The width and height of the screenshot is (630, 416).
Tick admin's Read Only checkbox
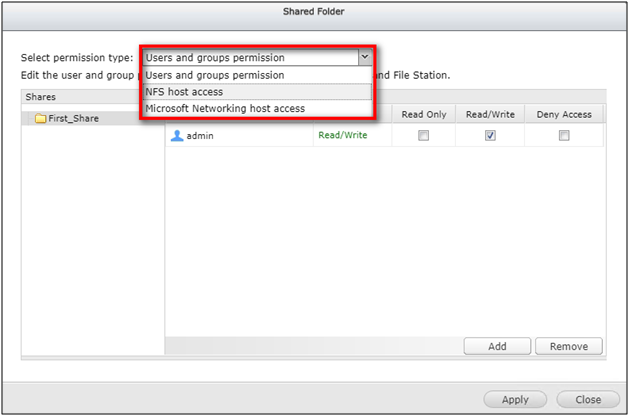click(x=423, y=136)
